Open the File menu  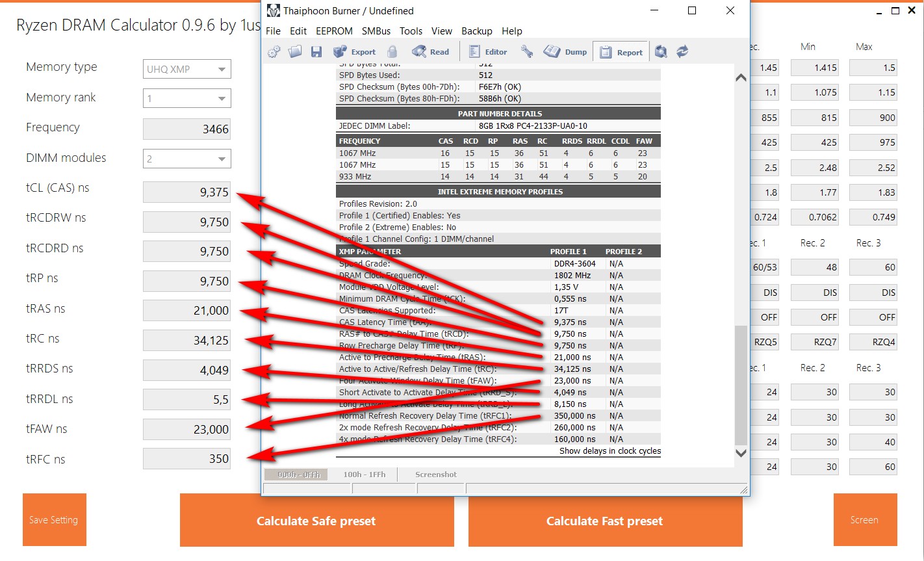pos(274,31)
